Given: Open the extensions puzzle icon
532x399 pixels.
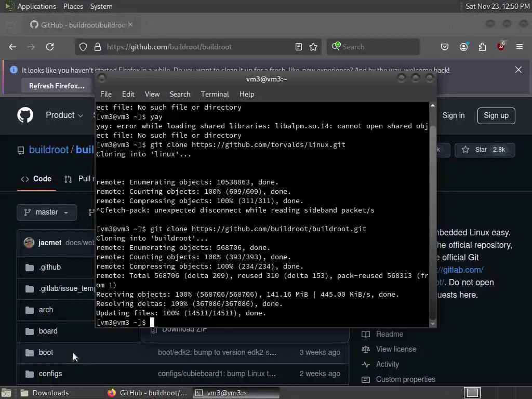Looking at the screenshot, I should 482,47.
